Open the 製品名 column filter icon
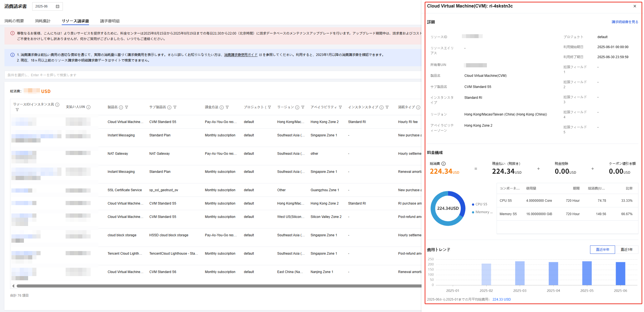This screenshot has height=312, width=644. click(127, 107)
